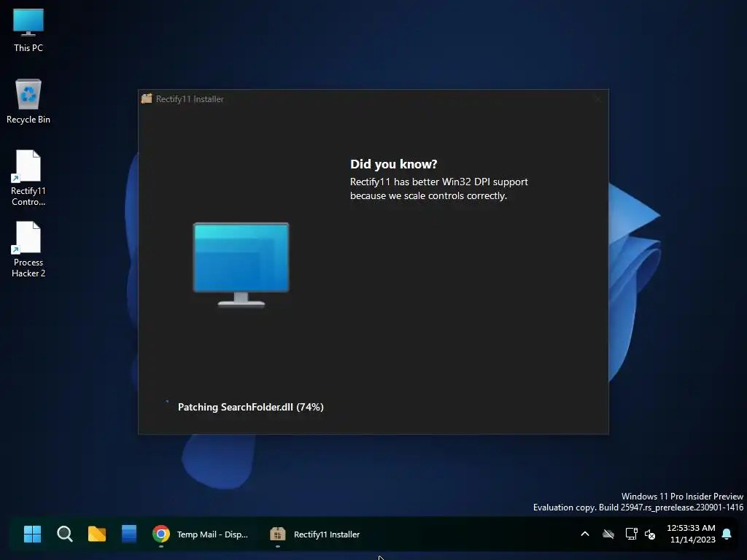Image resolution: width=747 pixels, height=560 pixels.
Task: Click the muted volume tray icon
Action: pos(649,534)
